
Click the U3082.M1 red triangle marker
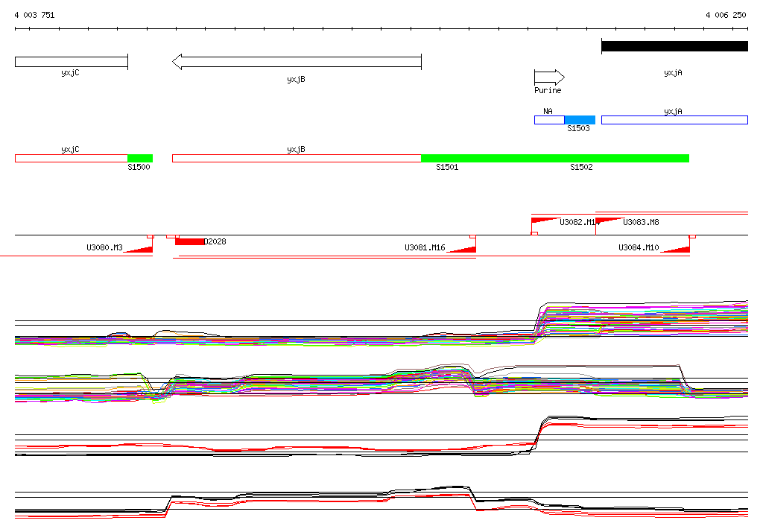(545, 221)
